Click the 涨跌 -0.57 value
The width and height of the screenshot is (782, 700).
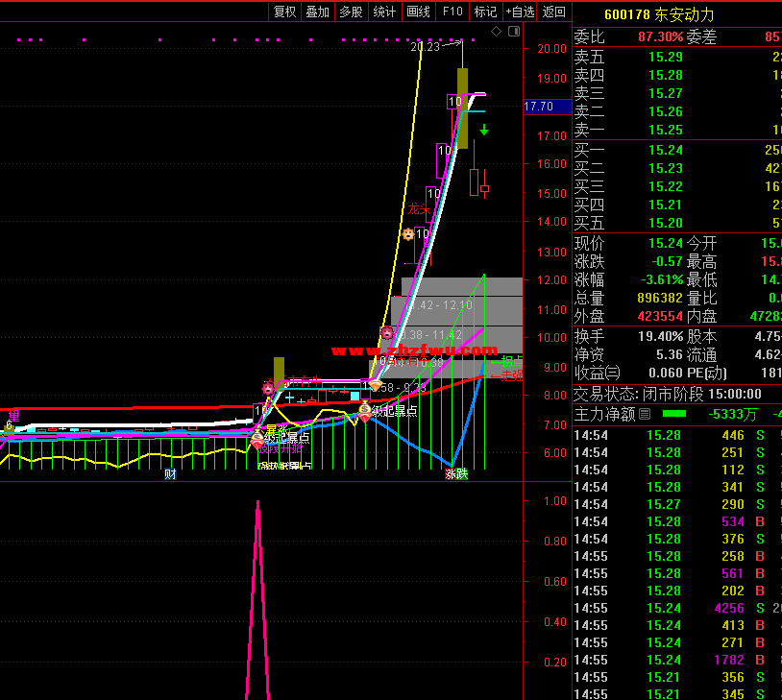(x=667, y=261)
